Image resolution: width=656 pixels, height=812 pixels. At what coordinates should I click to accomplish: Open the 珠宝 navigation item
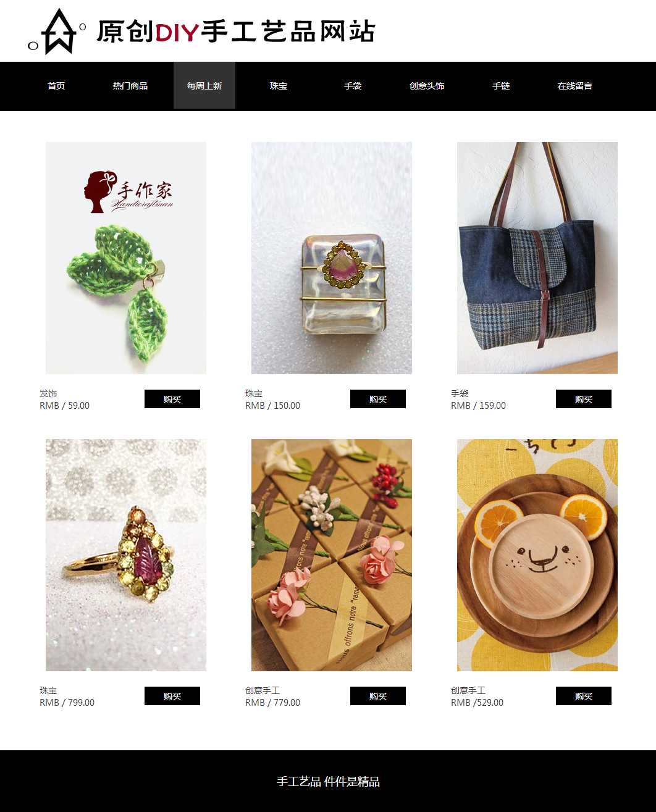(279, 86)
